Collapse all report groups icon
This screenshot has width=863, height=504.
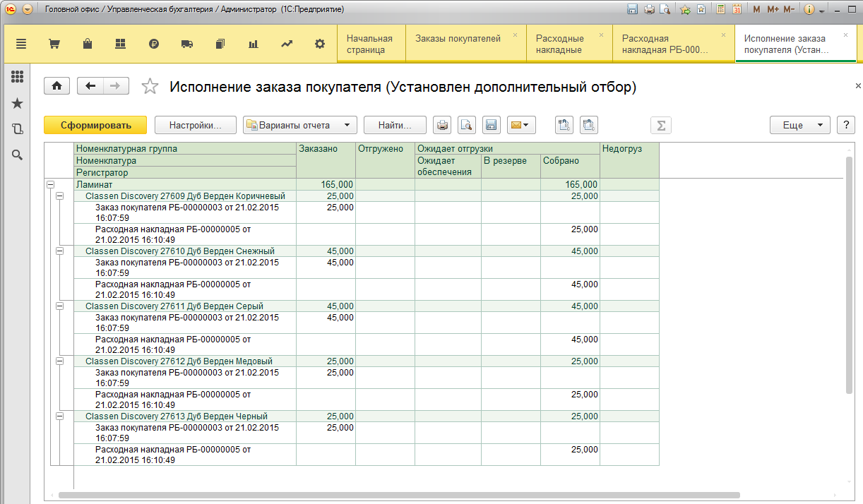589,125
